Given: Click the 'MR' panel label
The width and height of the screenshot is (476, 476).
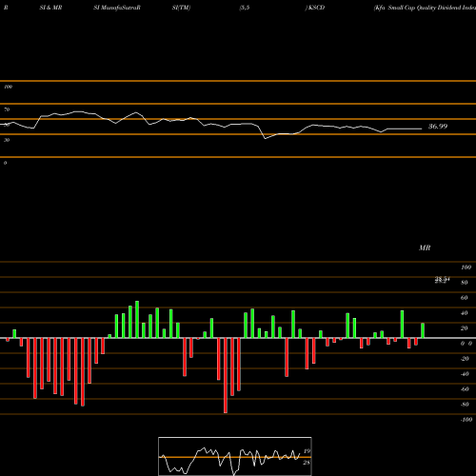Looking at the screenshot, I should click(x=425, y=248).
